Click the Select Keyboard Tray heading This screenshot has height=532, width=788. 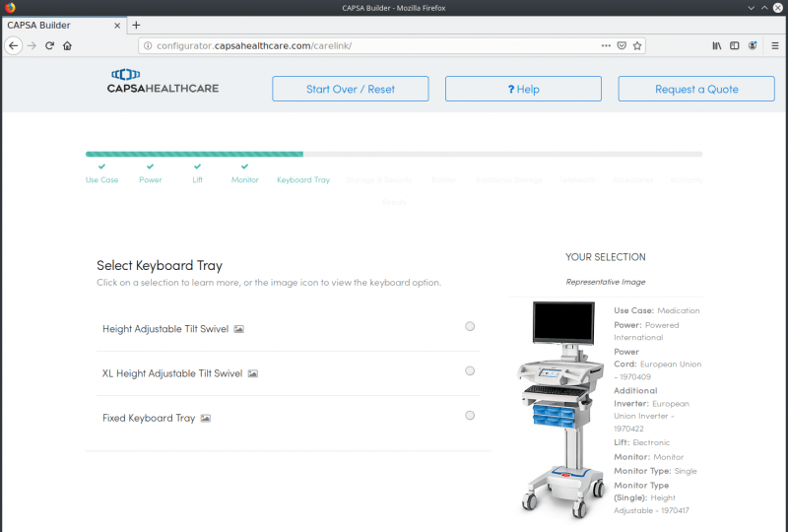coord(160,265)
